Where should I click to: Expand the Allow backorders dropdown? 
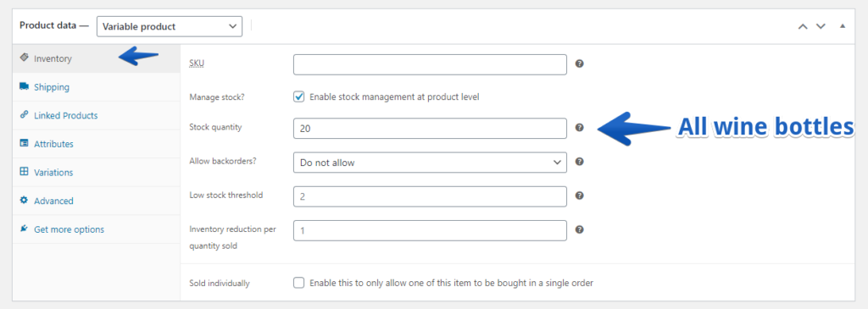(430, 163)
